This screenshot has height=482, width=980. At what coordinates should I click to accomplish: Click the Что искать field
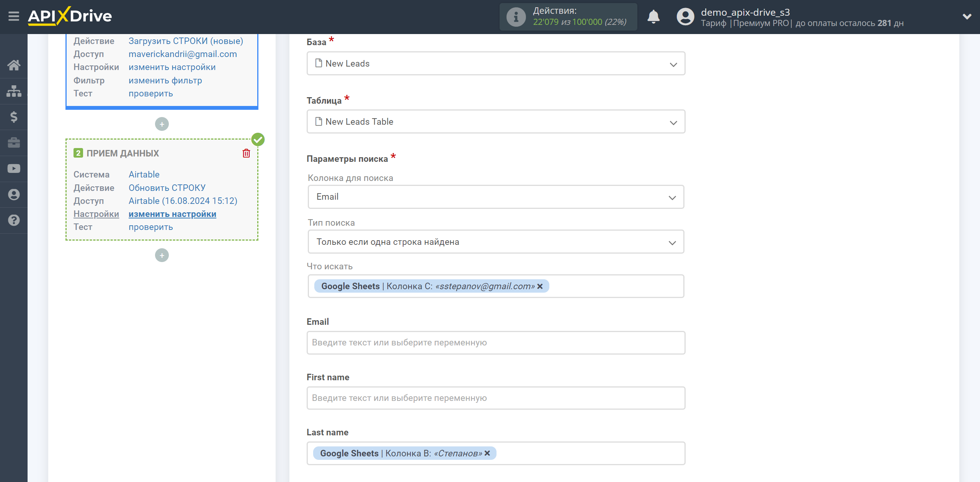(496, 286)
